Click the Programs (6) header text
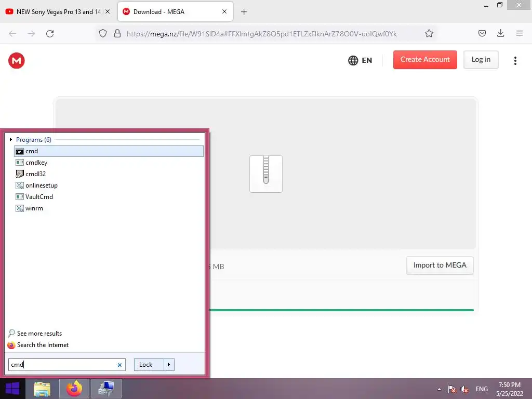 click(x=34, y=139)
